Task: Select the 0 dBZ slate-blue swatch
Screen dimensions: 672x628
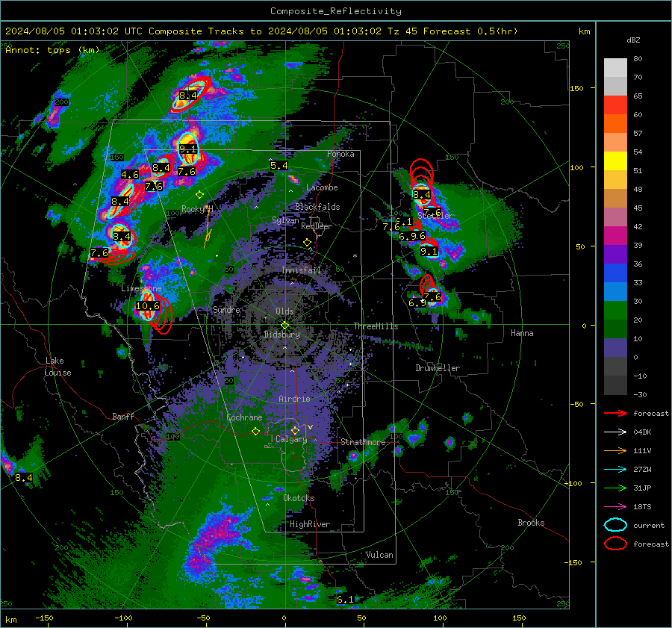Action: (x=615, y=348)
